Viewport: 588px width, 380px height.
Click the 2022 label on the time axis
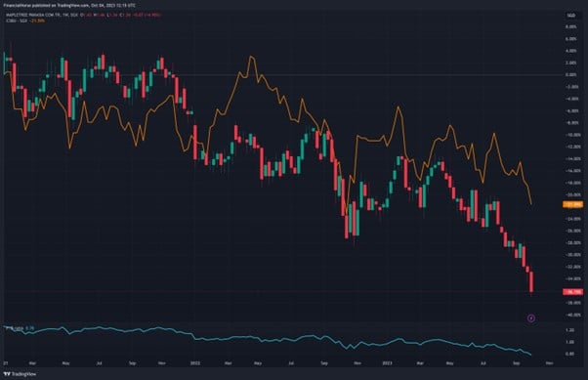195,363
